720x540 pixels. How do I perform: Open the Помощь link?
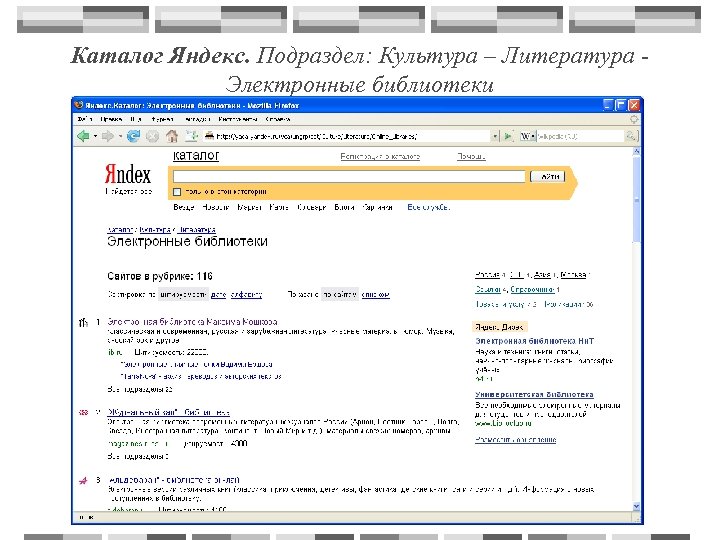pyautogui.click(x=471, y=157)
